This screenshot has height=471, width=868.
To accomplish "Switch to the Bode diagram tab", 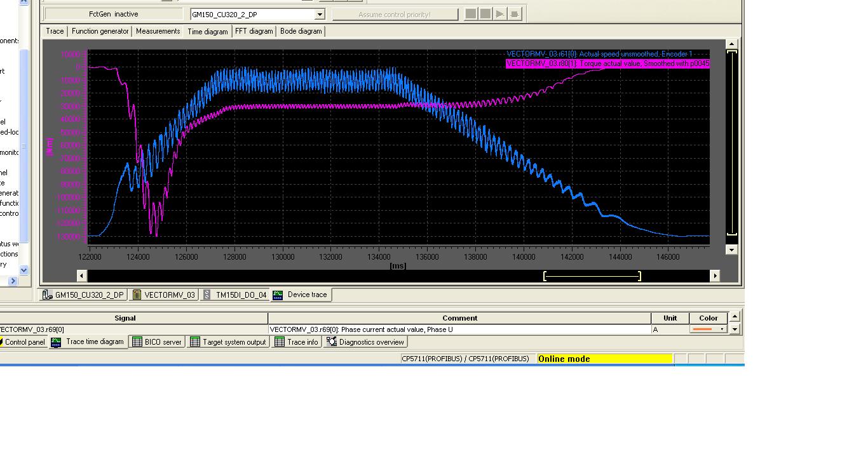I will [x=301, y=31].
